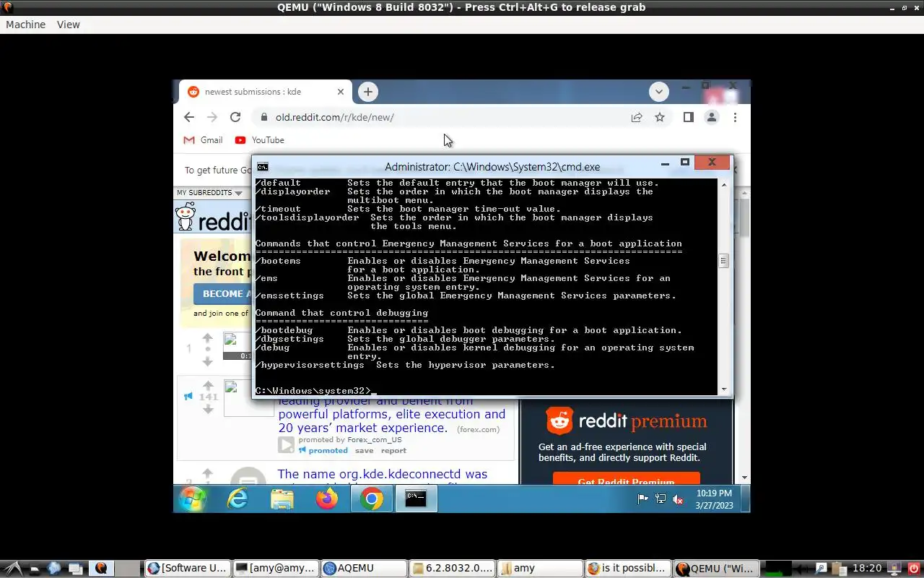
Task: Save the promoted Forex post
Action: coord(365,450)
